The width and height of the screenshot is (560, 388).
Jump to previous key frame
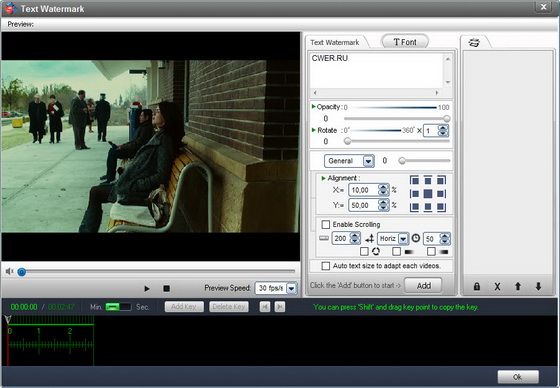[x=265, y=307]
